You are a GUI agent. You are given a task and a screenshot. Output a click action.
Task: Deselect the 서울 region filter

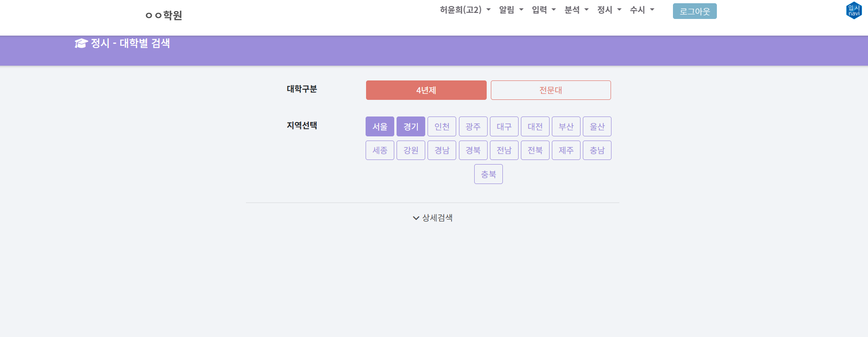point(379,127)
